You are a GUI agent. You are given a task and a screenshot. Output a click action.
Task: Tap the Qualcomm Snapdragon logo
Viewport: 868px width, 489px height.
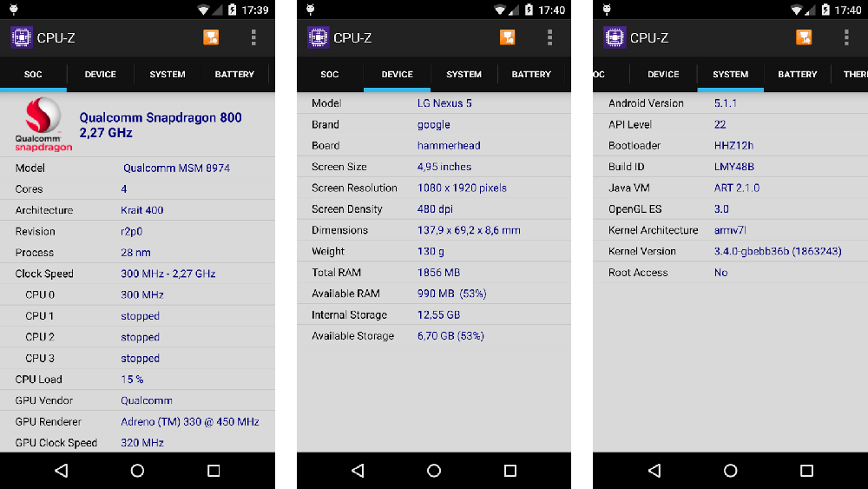coord(43,124)
